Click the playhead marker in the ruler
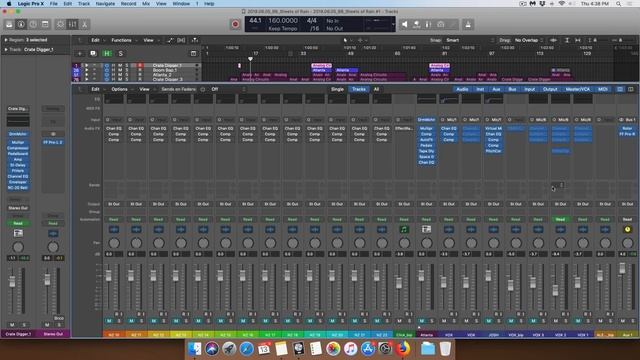 click(250, 59)
